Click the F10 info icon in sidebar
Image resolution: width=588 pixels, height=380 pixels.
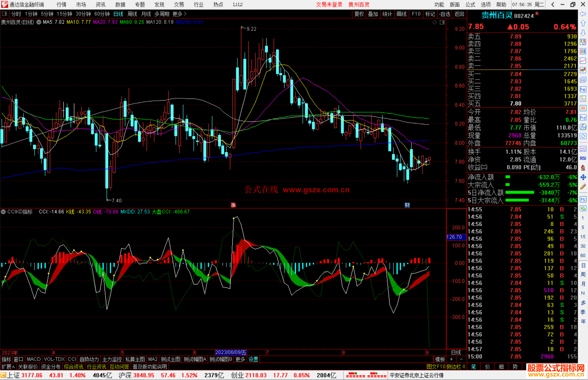pos(583,89)
